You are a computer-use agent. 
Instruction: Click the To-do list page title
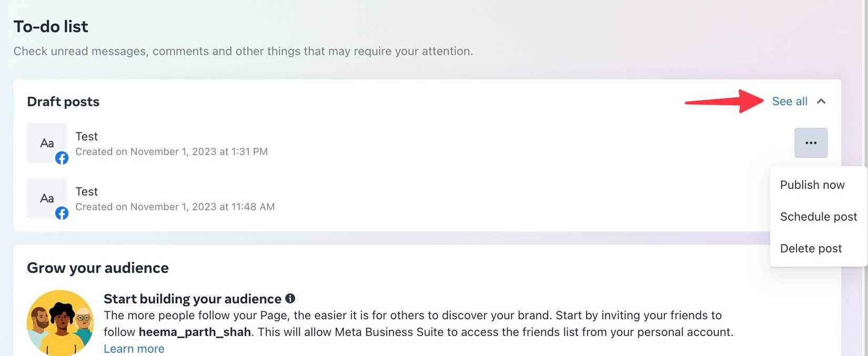tap(51, 26)
